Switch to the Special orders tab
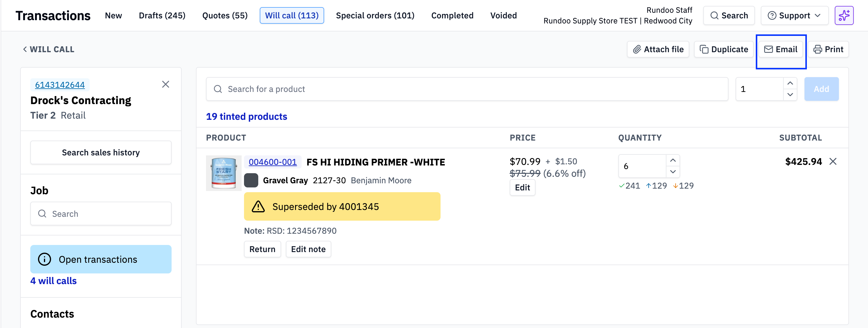This screenshot has height=328, width=868. (375, 15)
